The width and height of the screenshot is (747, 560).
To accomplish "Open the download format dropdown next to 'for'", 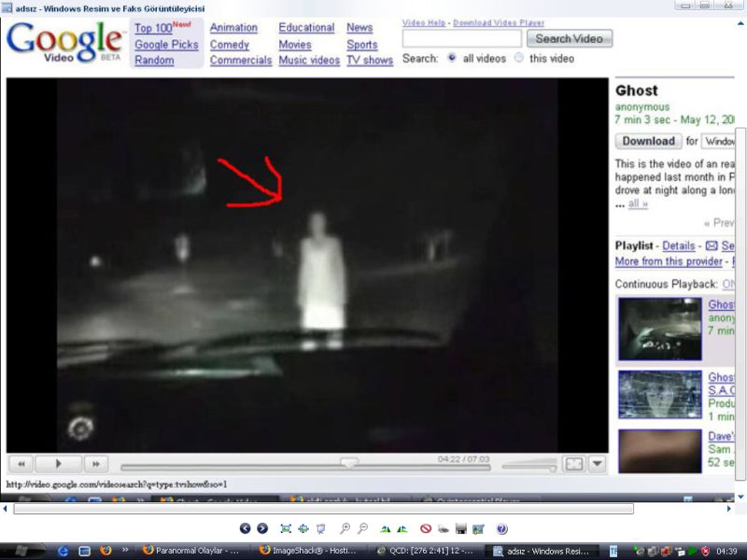I will point(718,141).
